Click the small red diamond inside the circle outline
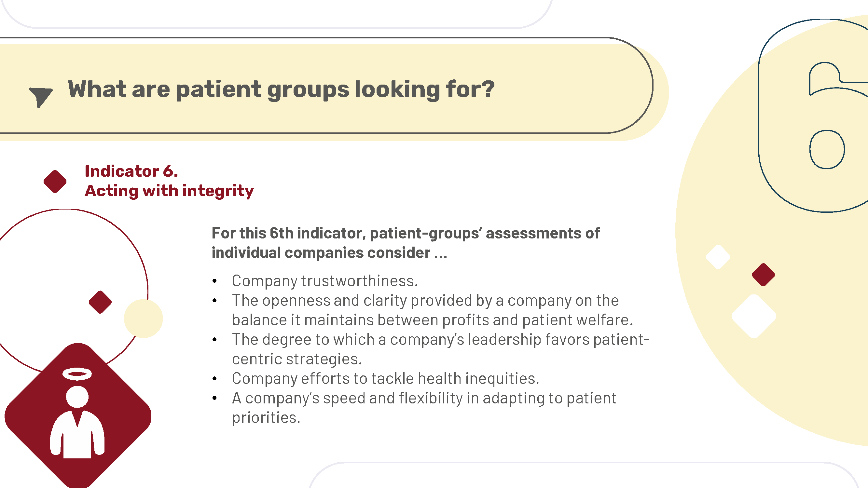868x488 pixels. point(100,302)
